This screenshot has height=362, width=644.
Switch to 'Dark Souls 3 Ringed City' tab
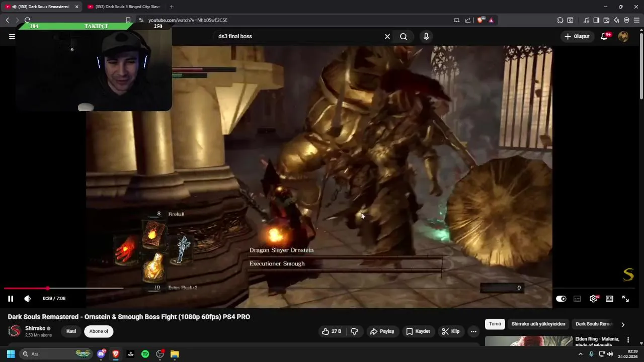124,7
